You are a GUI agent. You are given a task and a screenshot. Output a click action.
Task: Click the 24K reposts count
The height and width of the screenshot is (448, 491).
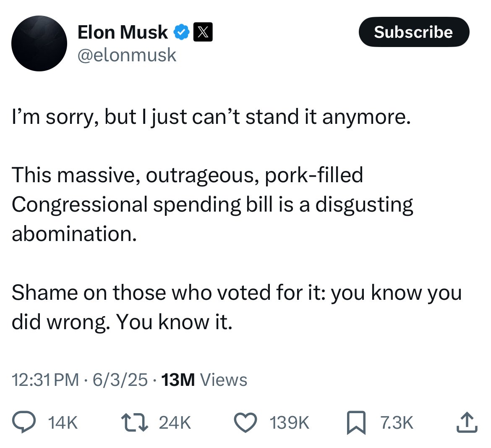175,423
